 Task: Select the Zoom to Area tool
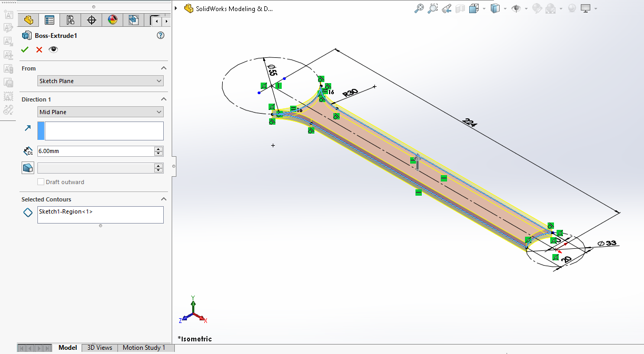pos(432,8)
